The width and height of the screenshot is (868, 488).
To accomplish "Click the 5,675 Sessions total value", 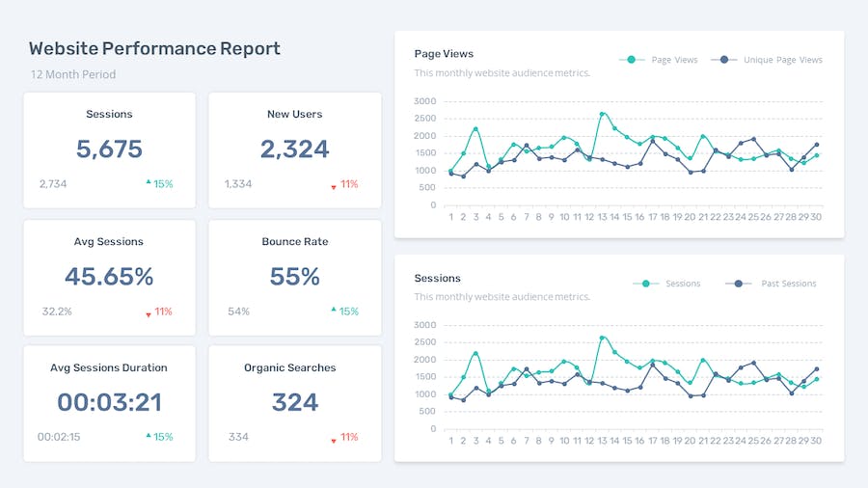I will coord(109,149).
